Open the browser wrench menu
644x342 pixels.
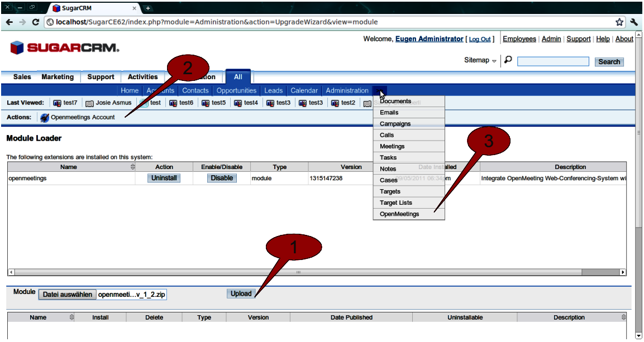tap(634, 22)
